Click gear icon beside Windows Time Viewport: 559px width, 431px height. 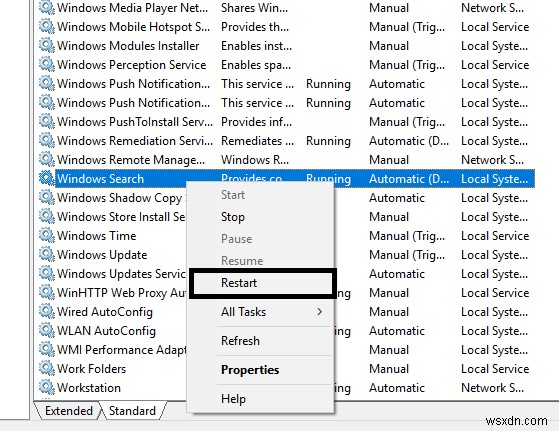pyautogui.click(x=46, y=235)
